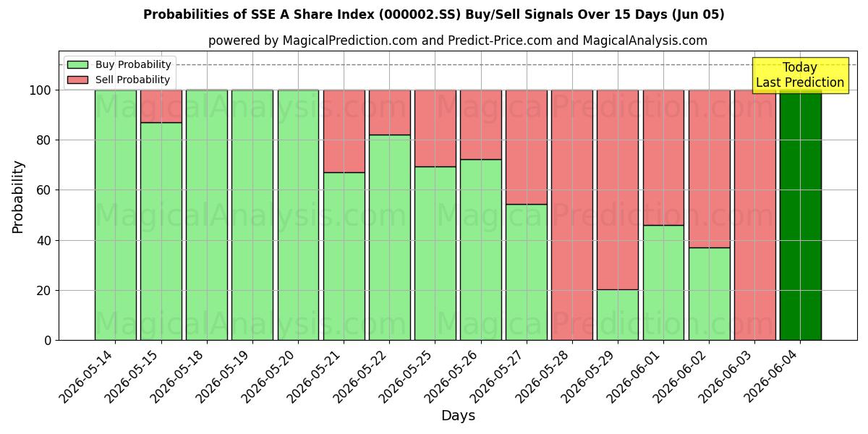Image resolution: width=868 pixels, height=434 pixels.
Task: Click the x-axis date label 2026-05-25
Action: 407,375
